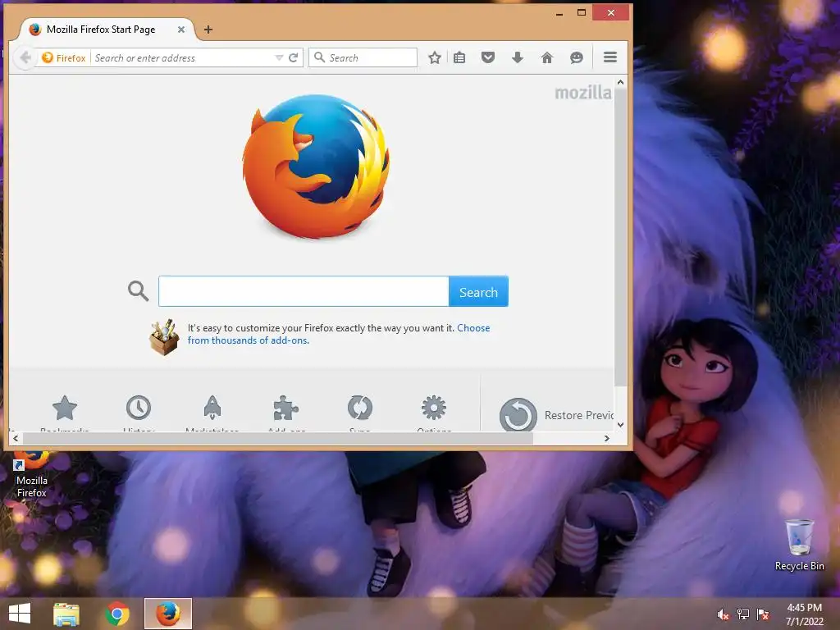Click the blue Search button

tap(478, 291)
